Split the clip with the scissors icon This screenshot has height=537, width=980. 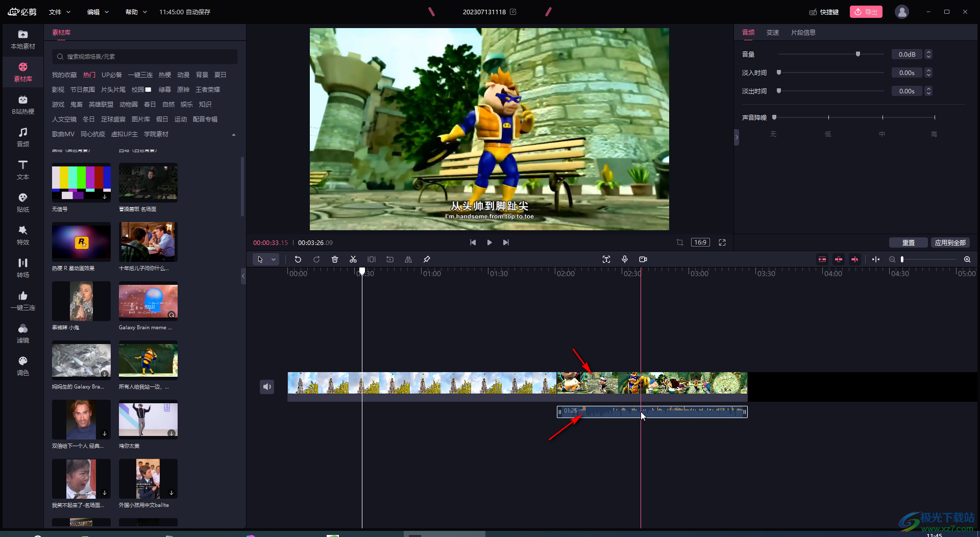[x=353, y=259]
